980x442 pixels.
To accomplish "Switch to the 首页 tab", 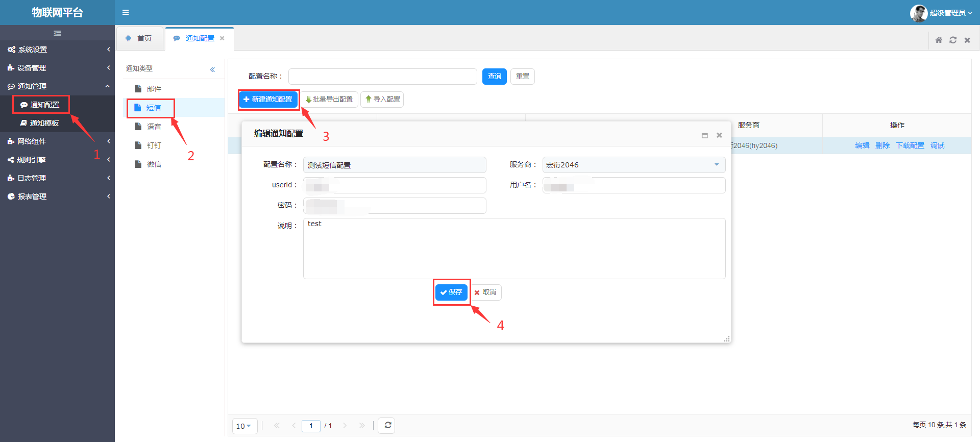I will (x=139, y=38).
